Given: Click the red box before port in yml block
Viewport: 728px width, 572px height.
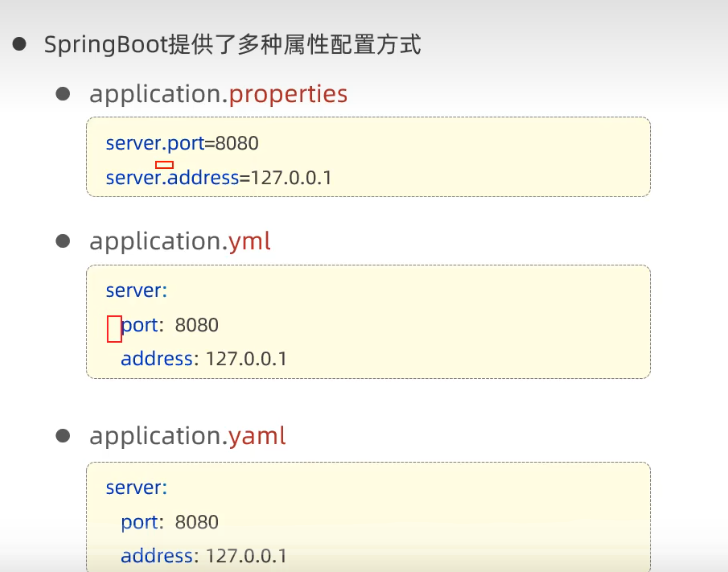Looking at the screenshot, I should coord(114,328).
